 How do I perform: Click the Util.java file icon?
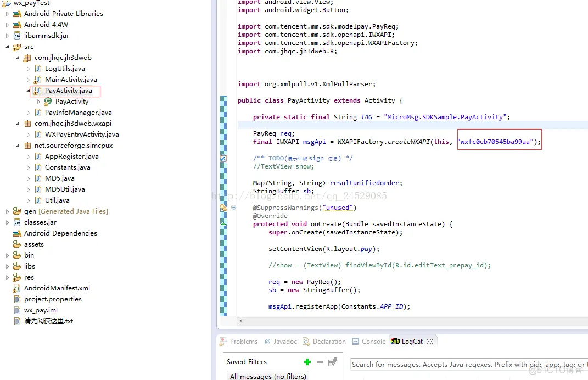click(x=38, y=200)
